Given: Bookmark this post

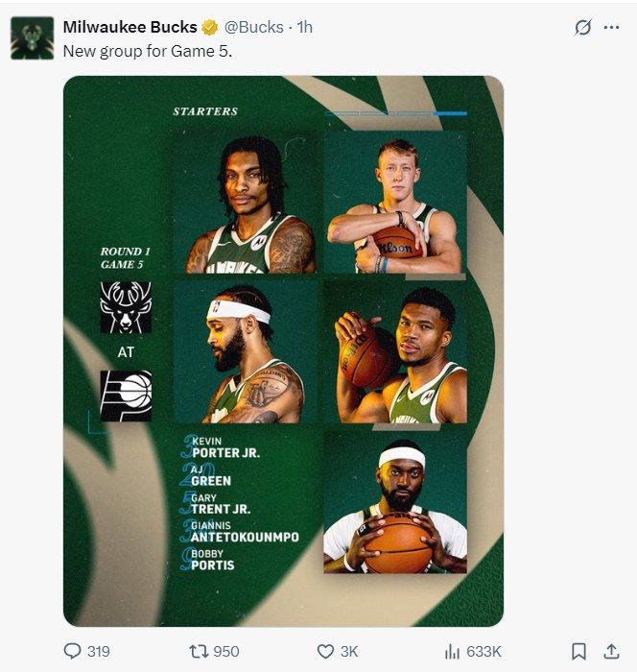Looking at the screenshot, I should tap(578, 652).
